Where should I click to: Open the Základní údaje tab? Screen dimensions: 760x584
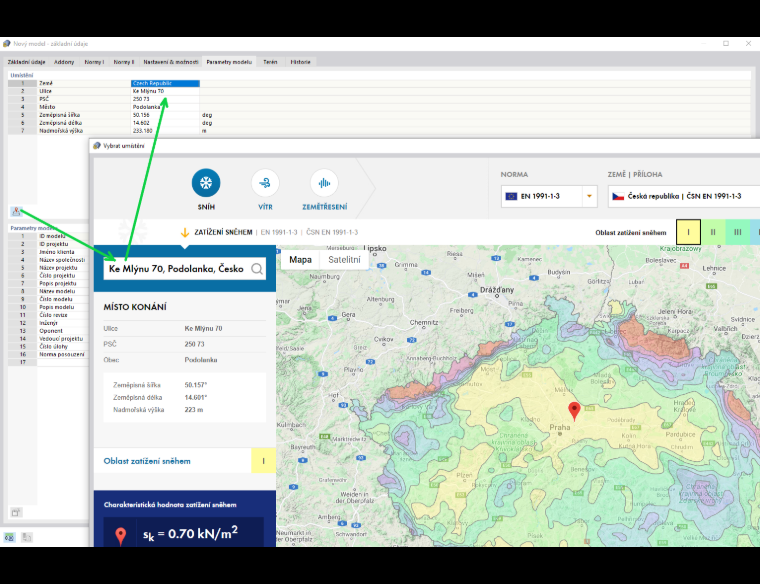(x=26, y=62)
